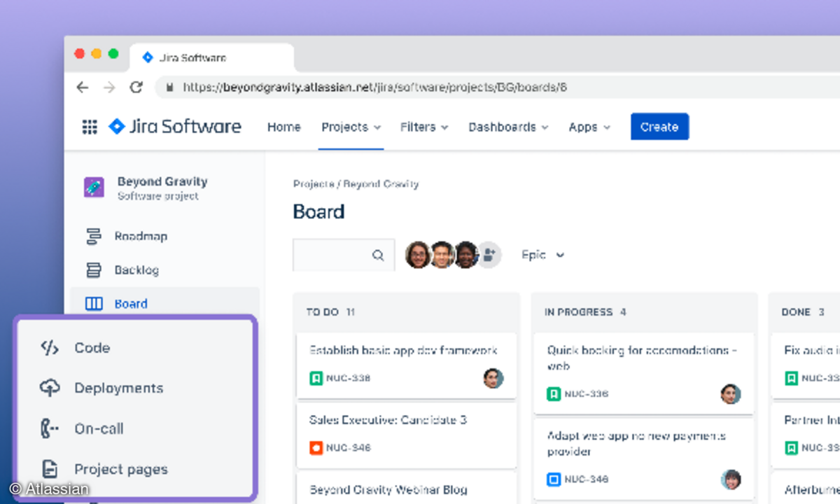840x504 pixels.
Task: Click the Beyond Gravity breadcrumb link
Action: [x=381, y=184]
